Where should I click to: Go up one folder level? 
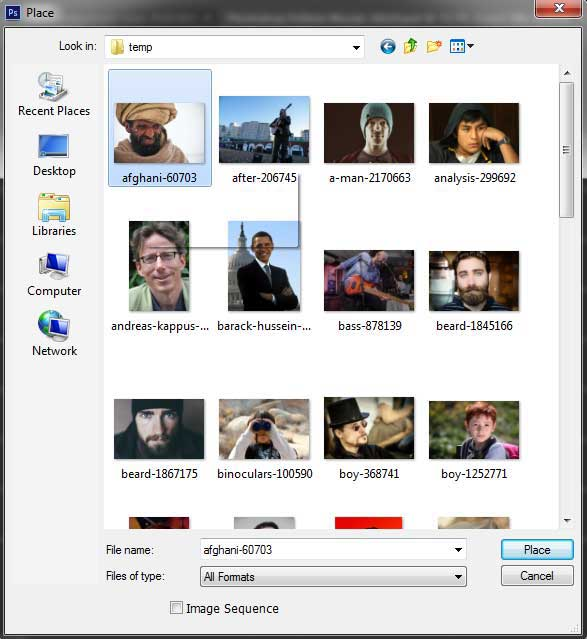tap(410, 46)
